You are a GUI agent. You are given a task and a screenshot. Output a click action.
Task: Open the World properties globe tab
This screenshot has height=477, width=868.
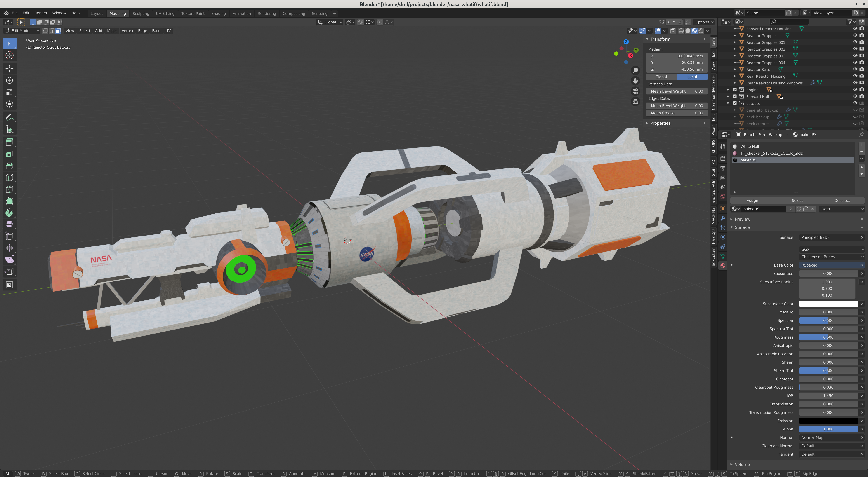tap(723, 196)
